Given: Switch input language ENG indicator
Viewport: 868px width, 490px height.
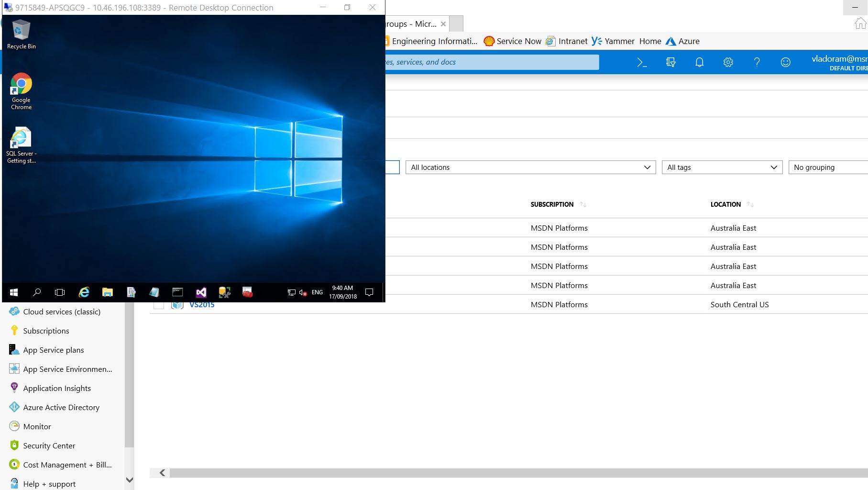Looking at the screenshot, I should [317, 292].
